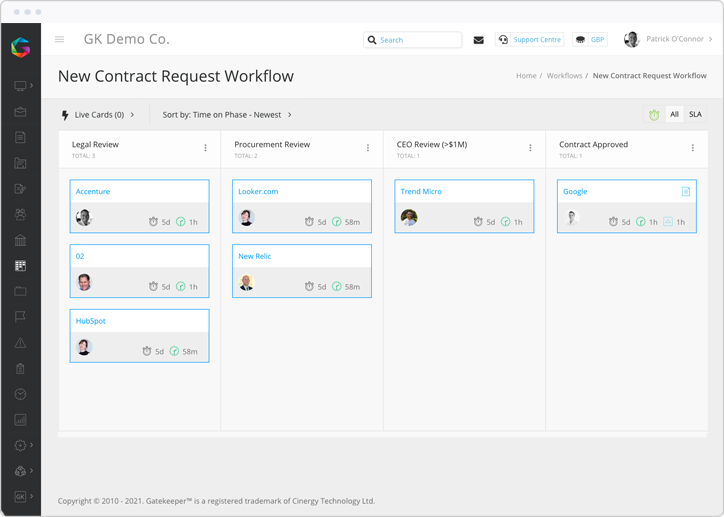Image resolution: width=724 pixels, height=517 pixels.
Task: Open the Legal Review column options menu
Action: pyautogui.click(x=205, y=148)
